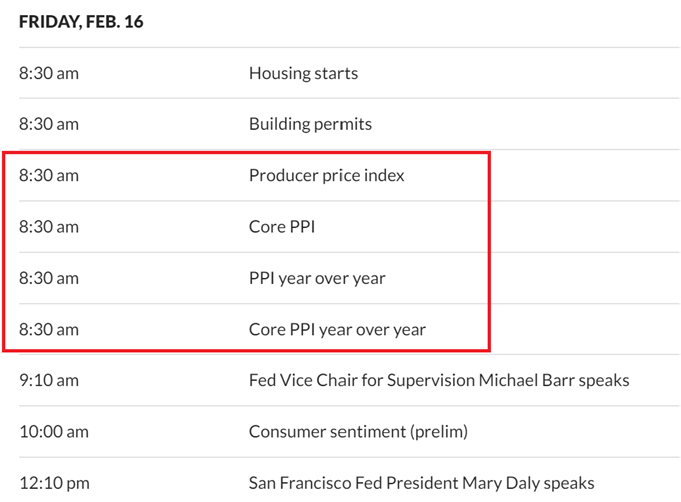Screen dimensions: 681x502
Task: Select the PPI year over year row
Action: tap(317, 278)
